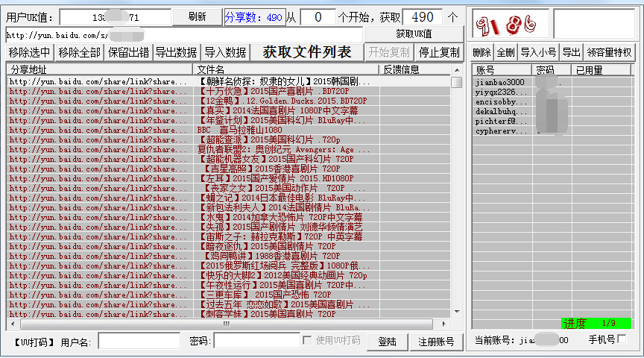Click the UU打码 密码 input field
Viewport: 644px width, 358px height.
tap(256, 341)
